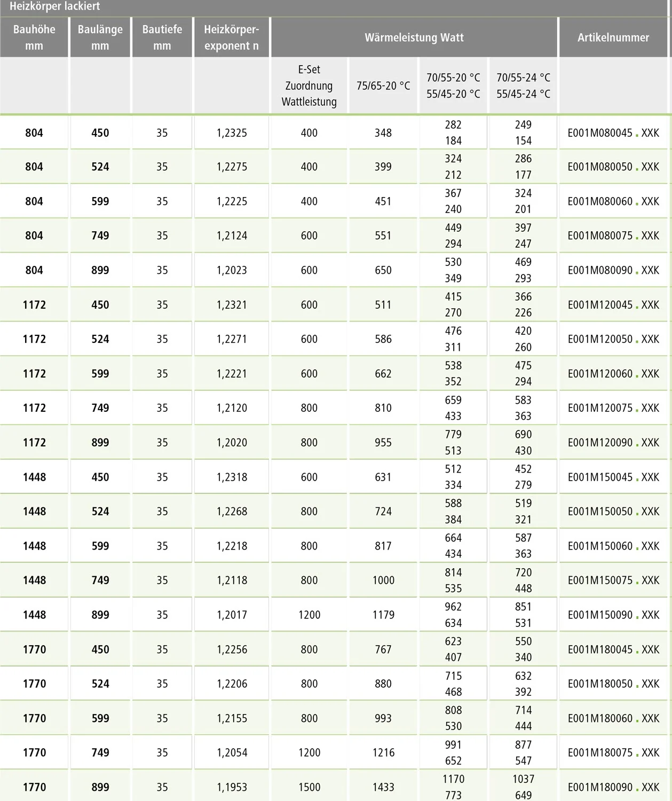The height and width of the screenshot is (801, 672).
Task: Select the 1433 watt output cell
Action: click(x=383, y=787)
